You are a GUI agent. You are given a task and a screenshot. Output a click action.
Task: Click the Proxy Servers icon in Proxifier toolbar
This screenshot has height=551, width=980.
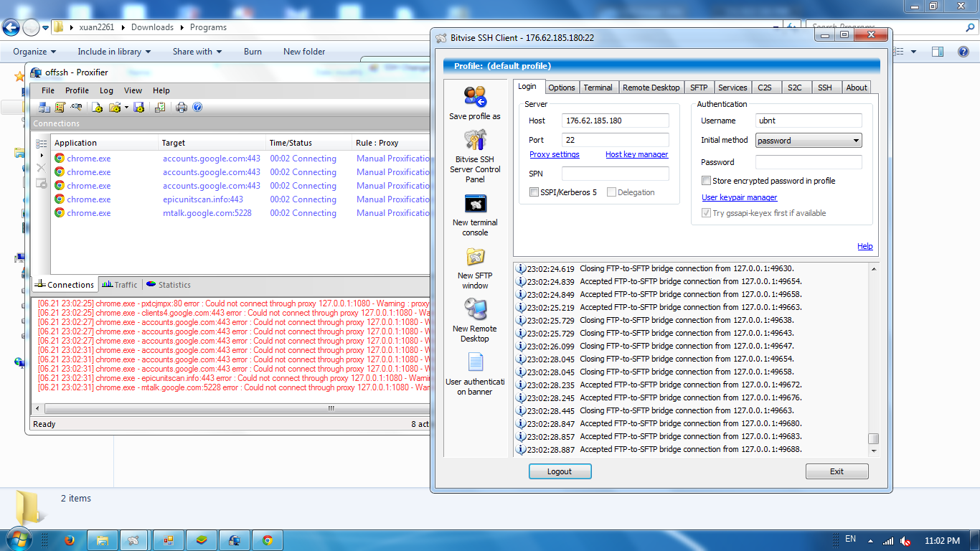click(44, 107)
